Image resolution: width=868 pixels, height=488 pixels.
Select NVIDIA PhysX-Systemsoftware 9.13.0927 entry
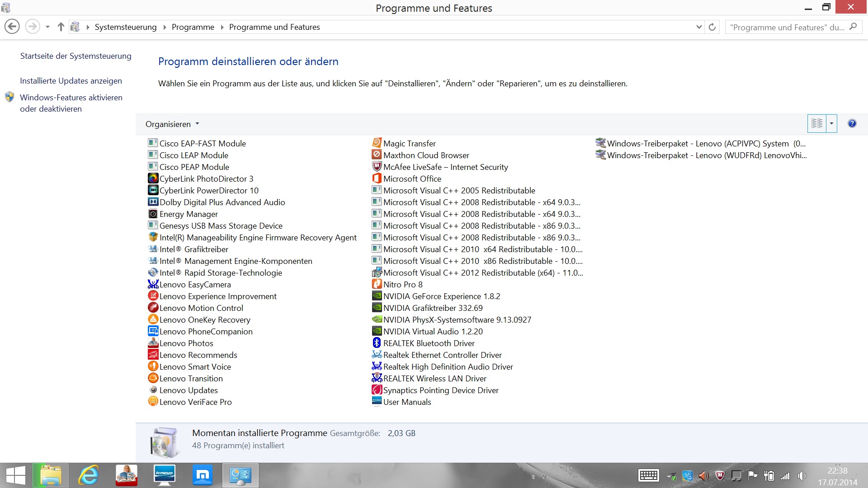(x=452, y=319)
